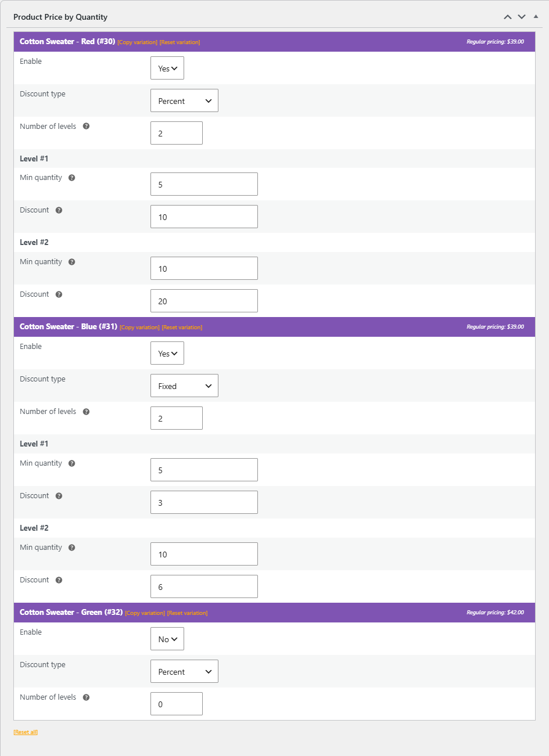The image size is (549, 756).
Task: Open help for Blue Number of levels
Action: tap(86, 412)
